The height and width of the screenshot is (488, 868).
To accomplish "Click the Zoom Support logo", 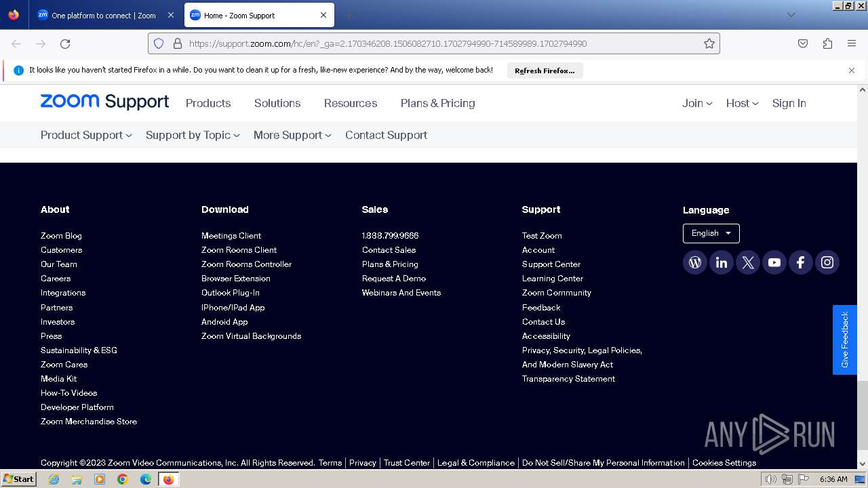I will tap(104, 102).
